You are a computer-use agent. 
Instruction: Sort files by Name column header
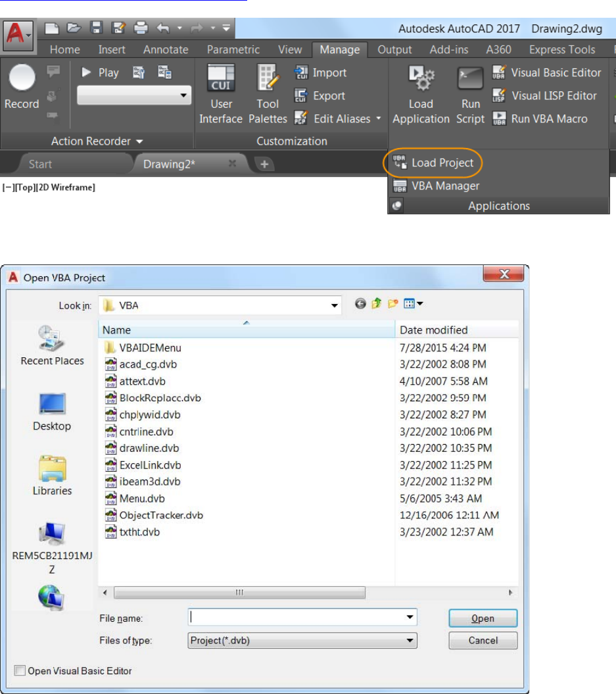(x=247, y=330)
